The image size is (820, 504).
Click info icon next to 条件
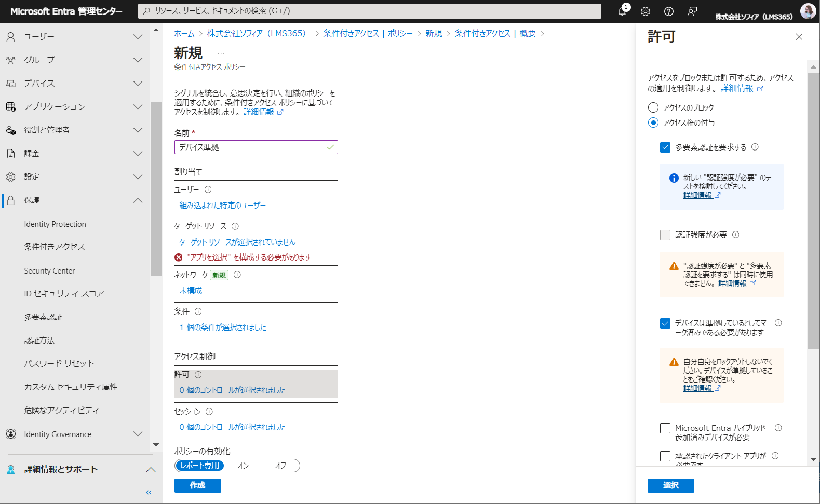[x=198, y=311]
